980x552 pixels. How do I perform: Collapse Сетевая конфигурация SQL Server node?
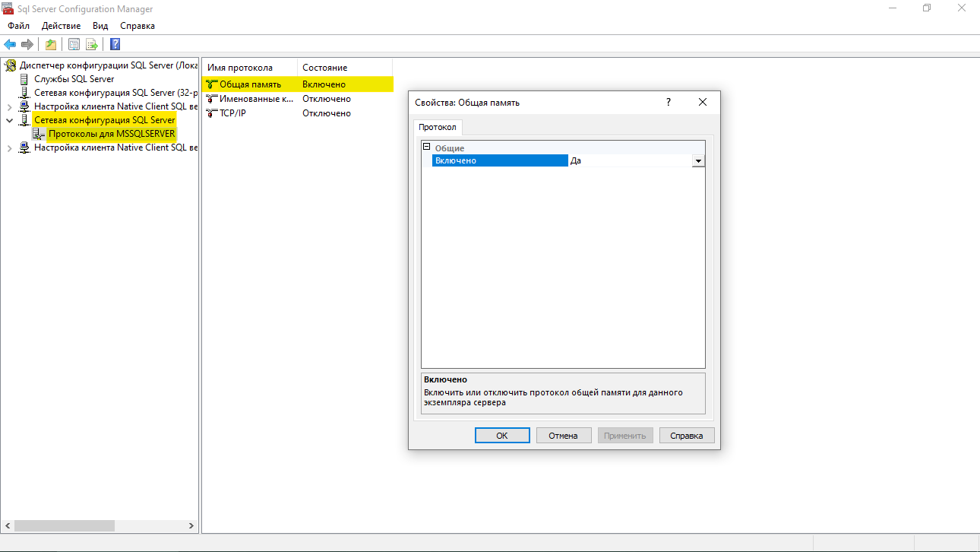click(x=10, y=120)
